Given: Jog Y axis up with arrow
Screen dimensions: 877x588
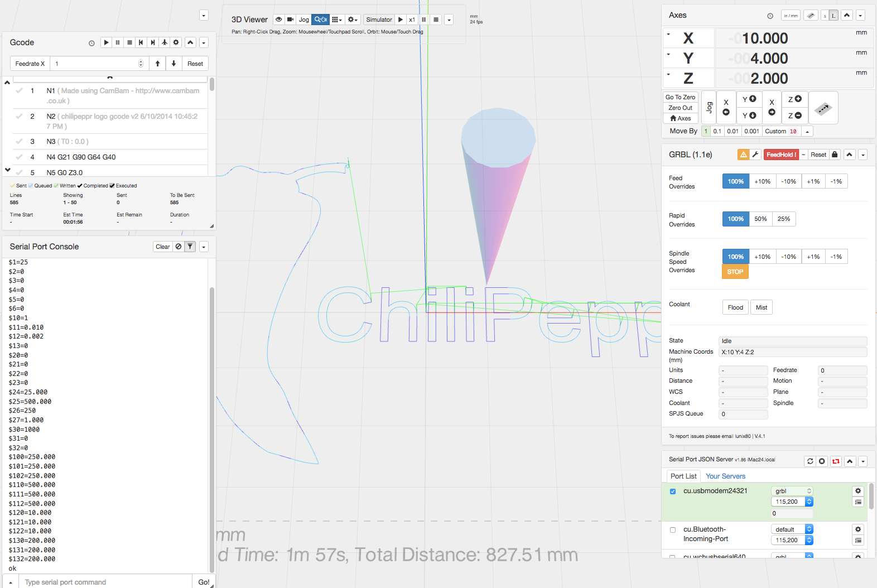Looking at the screenshot, I should coord(749,99).
